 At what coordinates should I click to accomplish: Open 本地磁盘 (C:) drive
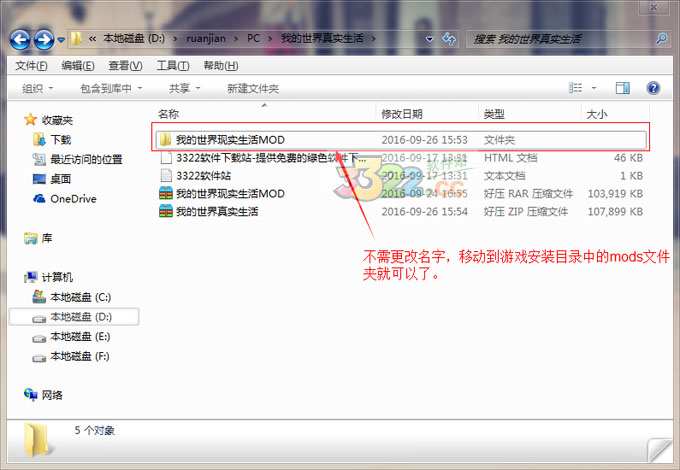pyautogui.click(x=81, y=297)
